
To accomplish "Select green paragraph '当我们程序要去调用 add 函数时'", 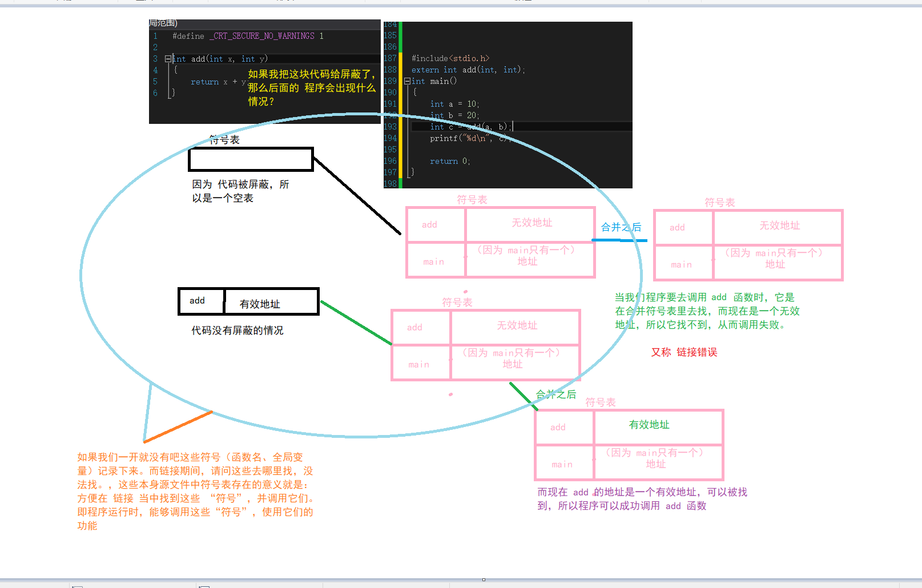I will coord(707,311).
